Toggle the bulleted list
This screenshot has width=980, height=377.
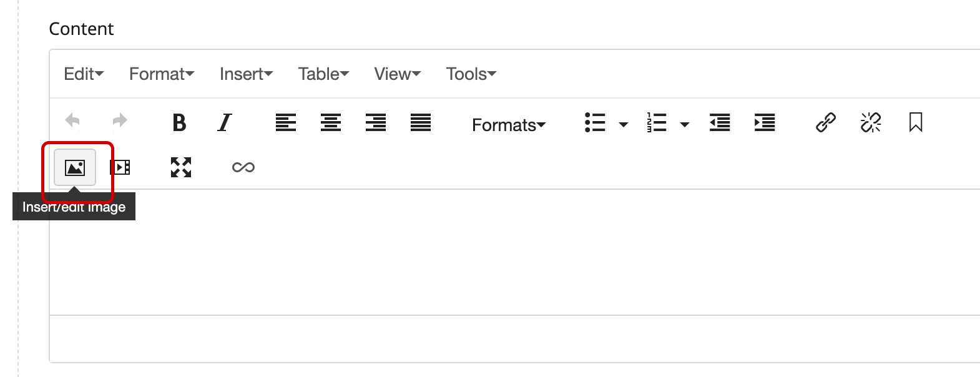pos(595,123)
